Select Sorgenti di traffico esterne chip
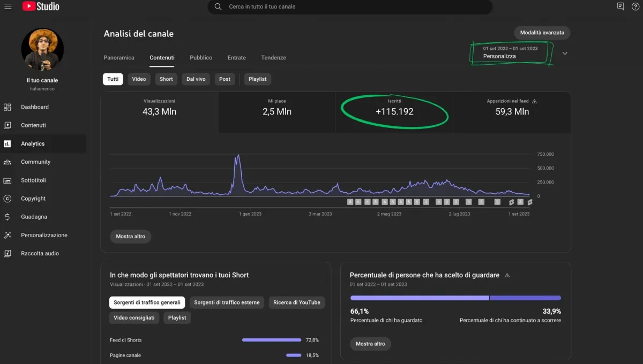Screen dimensions: 643x364 227,302
